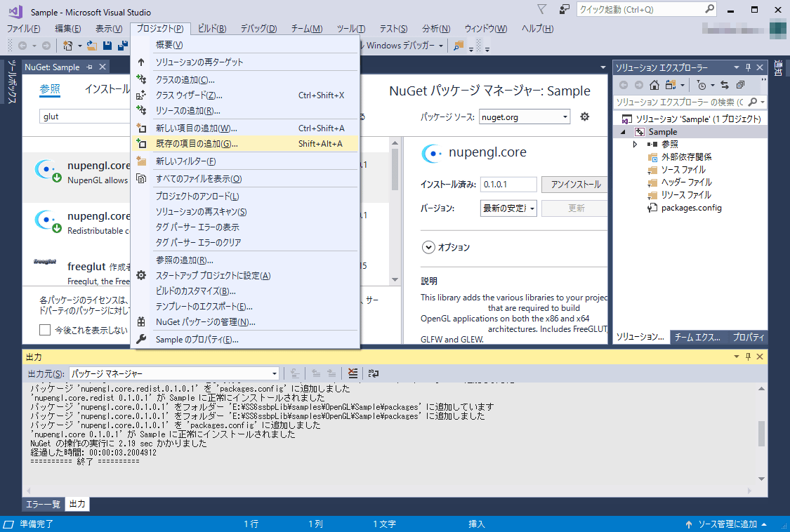
Task: Open Solution Explorer window options dropdown arrow
Action: point(736,67)
